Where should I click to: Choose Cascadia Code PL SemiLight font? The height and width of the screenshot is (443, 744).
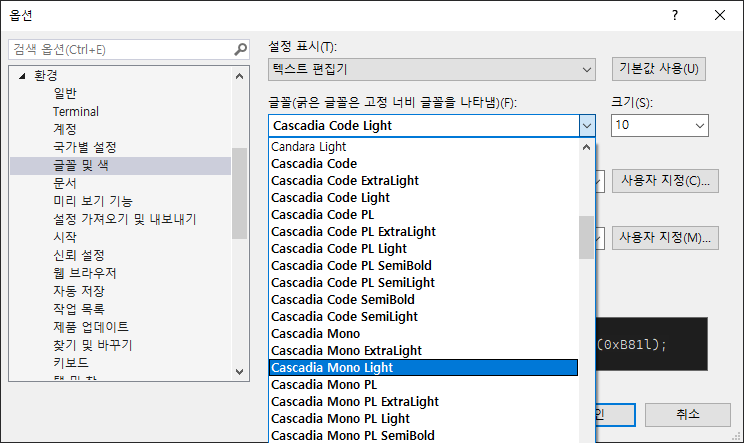tap(423, 283)
